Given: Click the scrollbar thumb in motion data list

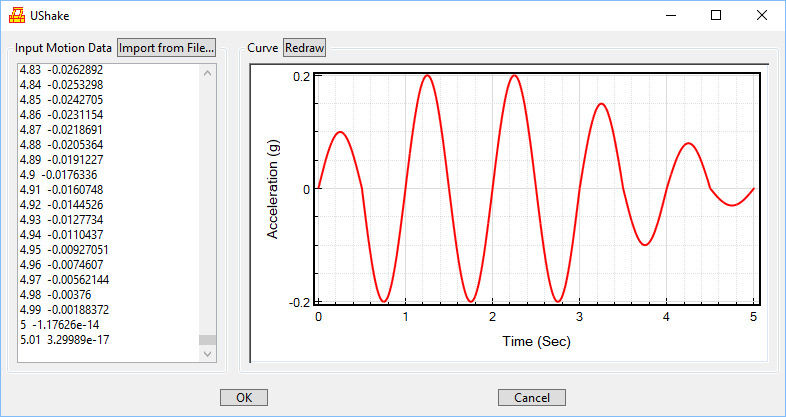Looking at the screenshot, I should [208, 340].
